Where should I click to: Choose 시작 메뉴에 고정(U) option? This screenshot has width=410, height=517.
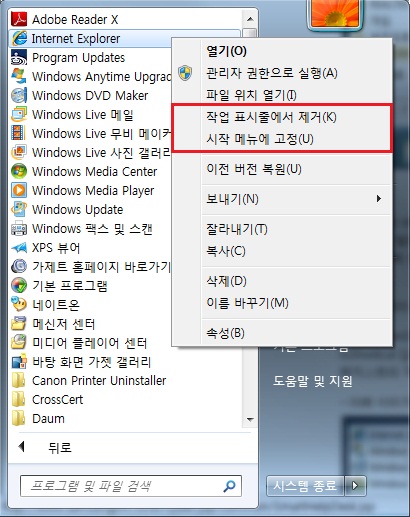(282, 139)
